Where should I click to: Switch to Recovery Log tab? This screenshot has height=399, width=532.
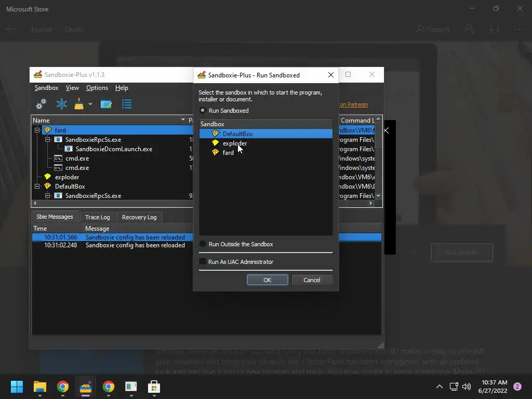139,217
